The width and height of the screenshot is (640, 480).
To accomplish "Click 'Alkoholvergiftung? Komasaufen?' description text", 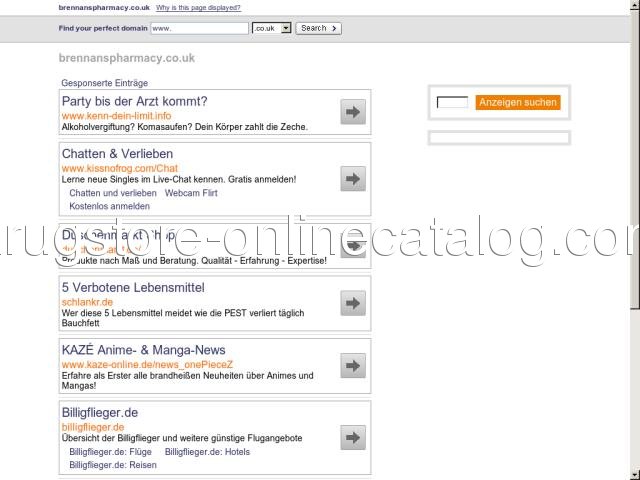I will (x=185, y=127).
